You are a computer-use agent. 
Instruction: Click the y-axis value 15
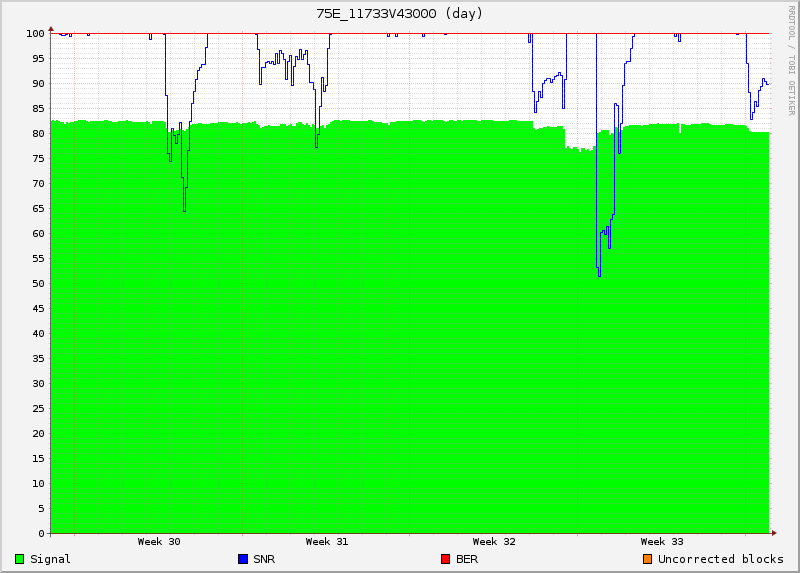(x=38, y=459)
